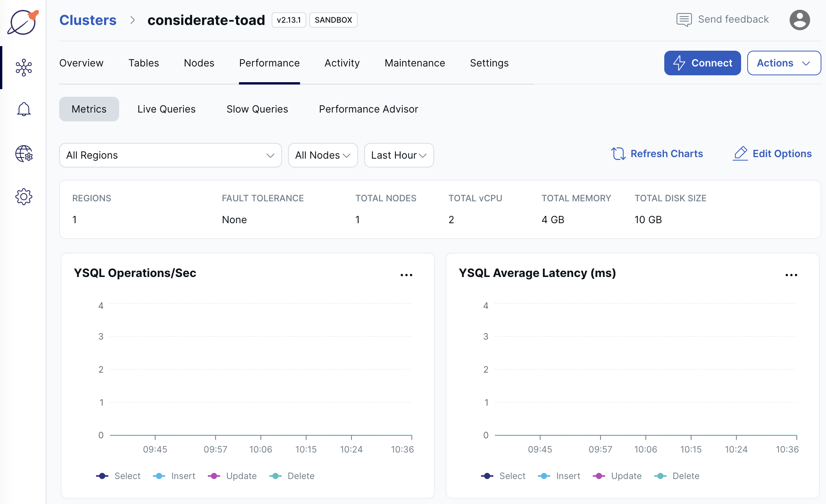This screenshot has height=504, width=826.
Task: Click the Send feedback link text
Action: coord(733,19)
